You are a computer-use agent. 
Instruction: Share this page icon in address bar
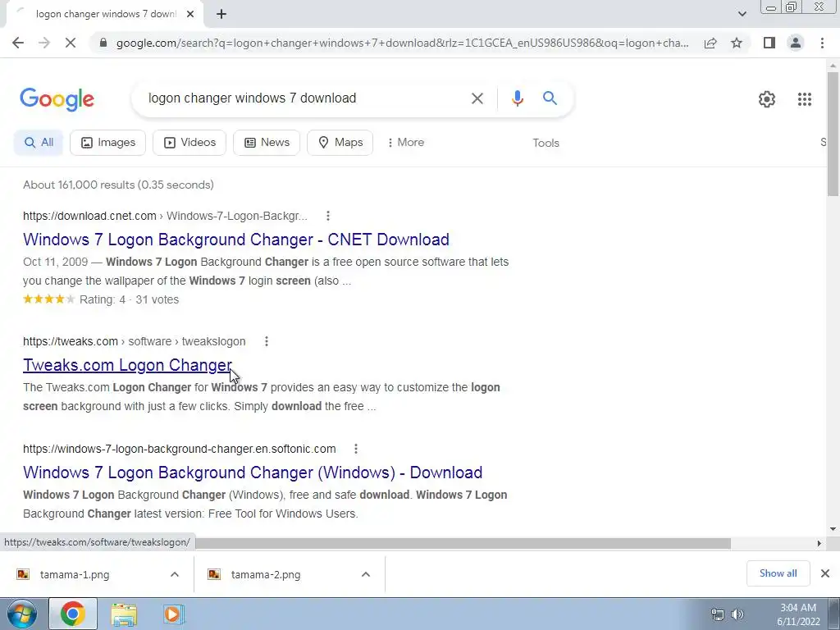710,43
